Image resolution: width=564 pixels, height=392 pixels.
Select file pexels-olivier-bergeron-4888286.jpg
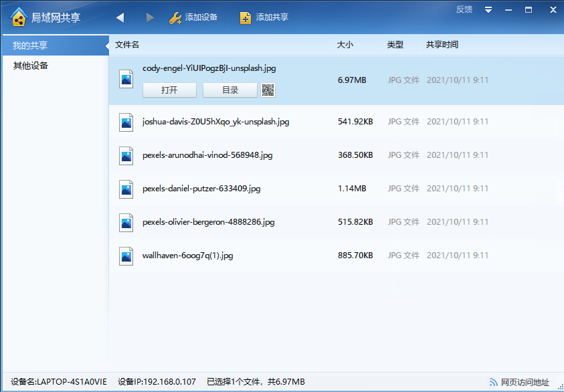click(209, 222)
